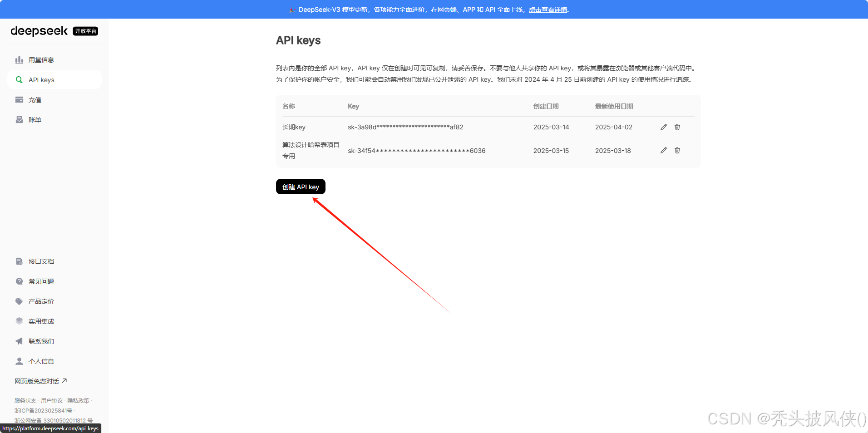
Task: Click the 联系我们 megaphone icon
Action: pyautogui.click(x=19, y=341)
